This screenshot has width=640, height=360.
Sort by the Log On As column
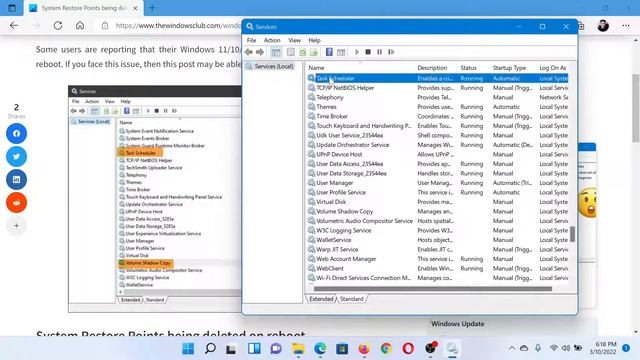[x=553, y=68]
